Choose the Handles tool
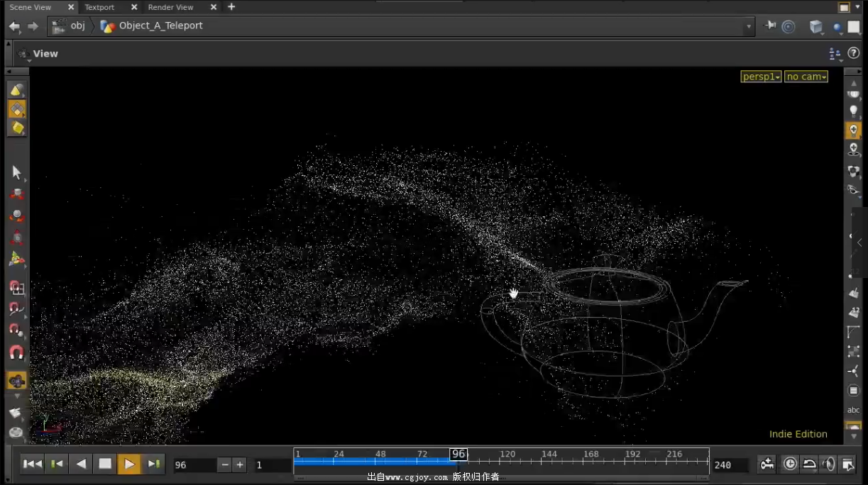Image resolution: width=868 pixels, height=485 pixels. (17, 260)
